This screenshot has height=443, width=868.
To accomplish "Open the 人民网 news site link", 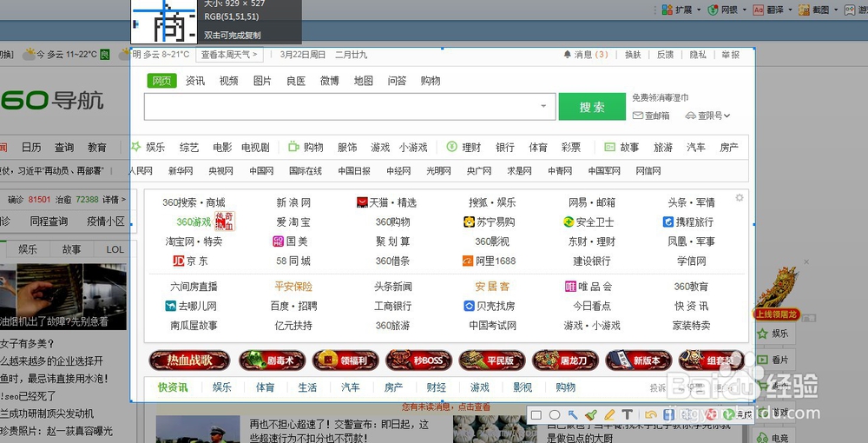I will (141, 171).
